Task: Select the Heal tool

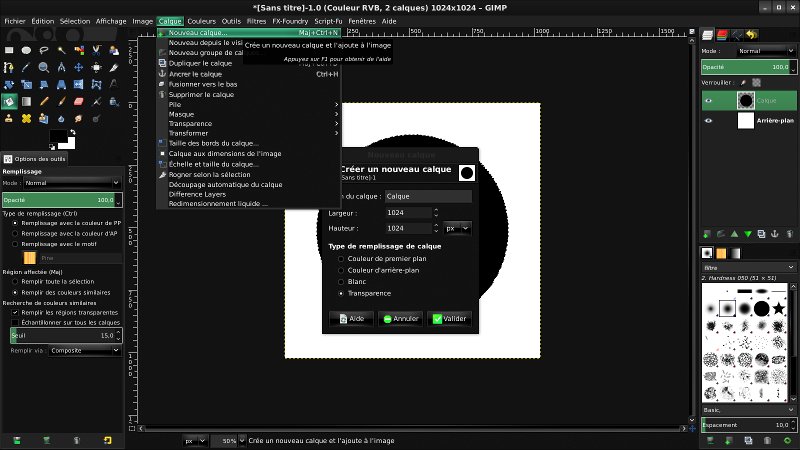Action: coord(26,119)
